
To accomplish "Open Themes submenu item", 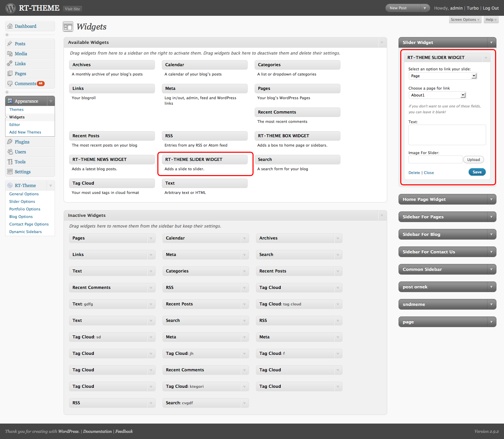I will pyautogui.click(x=16, y=109).
